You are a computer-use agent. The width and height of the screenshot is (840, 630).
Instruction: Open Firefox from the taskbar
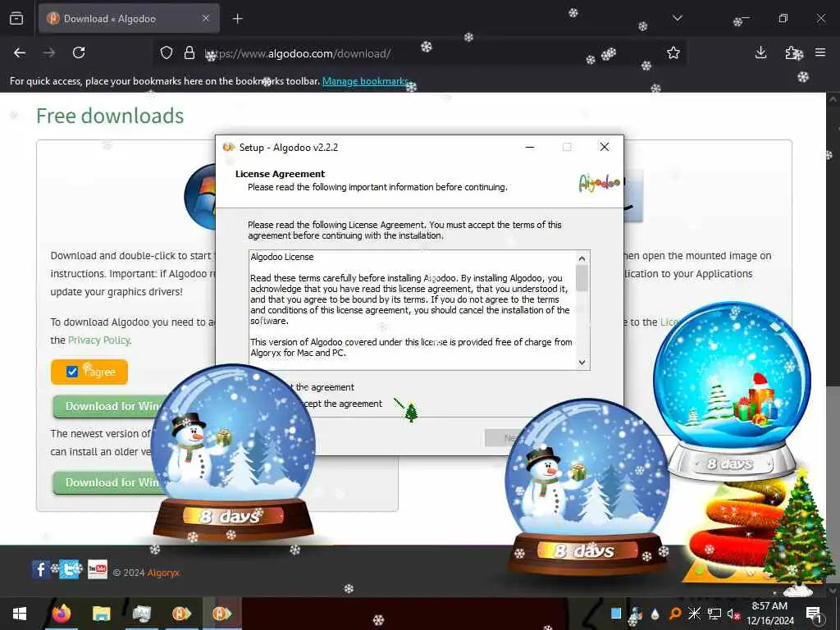[x=61, y=614]
